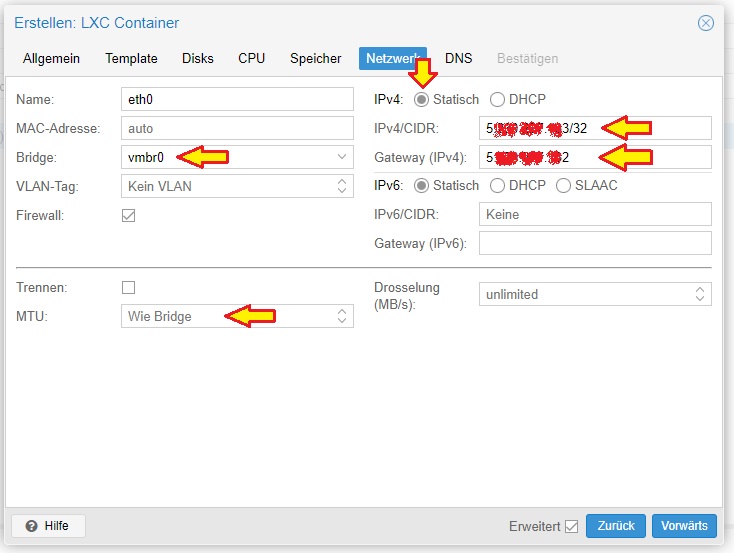Open the Hilfe help button
Image resolution: width=734 pixels, height=553 pixels.
coord(48,525)
